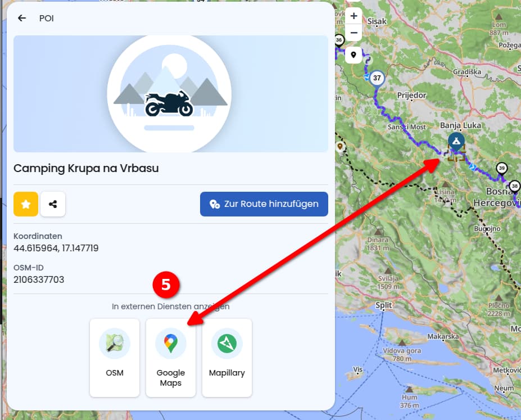This screenshot has width=521, height=420.
Task: Select waypoint marker 39 on map
Action: point(502,169)
